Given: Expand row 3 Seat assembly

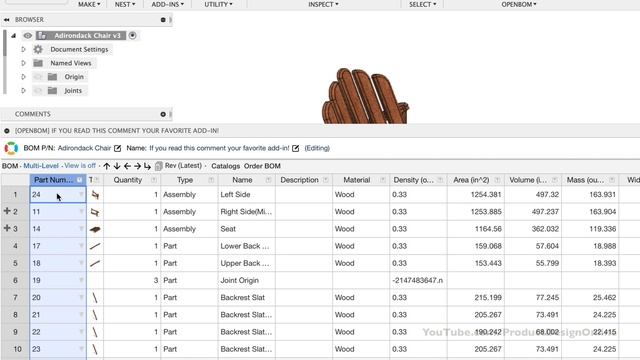Looking at the screenshot, I should click(x=7, y=228).
